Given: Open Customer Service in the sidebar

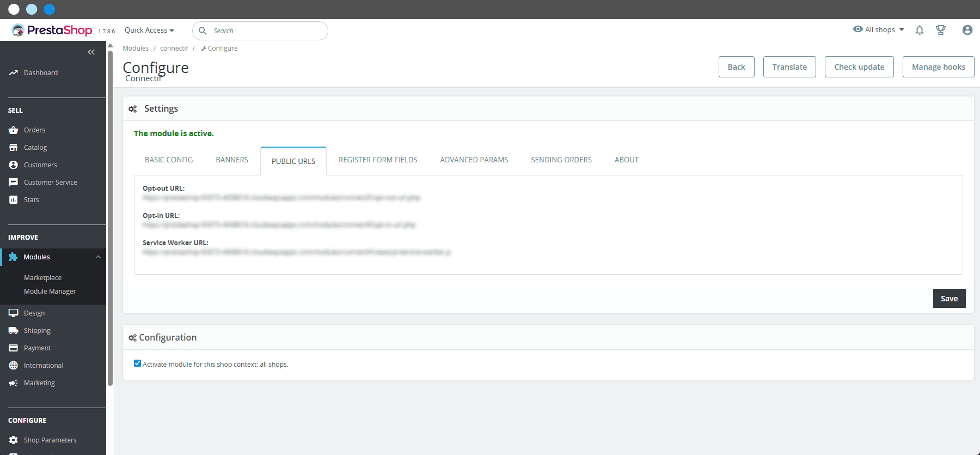Looking at the screenshot, I should [x=51, y=182].
